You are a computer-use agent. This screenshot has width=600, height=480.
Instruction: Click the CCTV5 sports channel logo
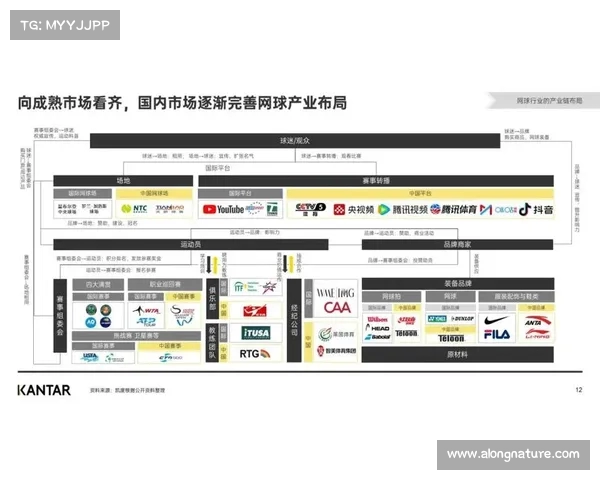[x=310, y=209]
